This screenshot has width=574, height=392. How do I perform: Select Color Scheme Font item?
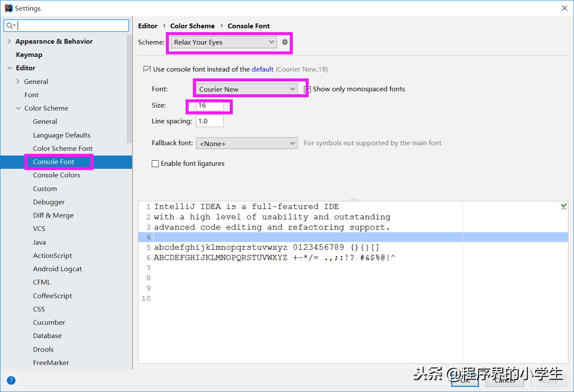[x=63, y=149]
